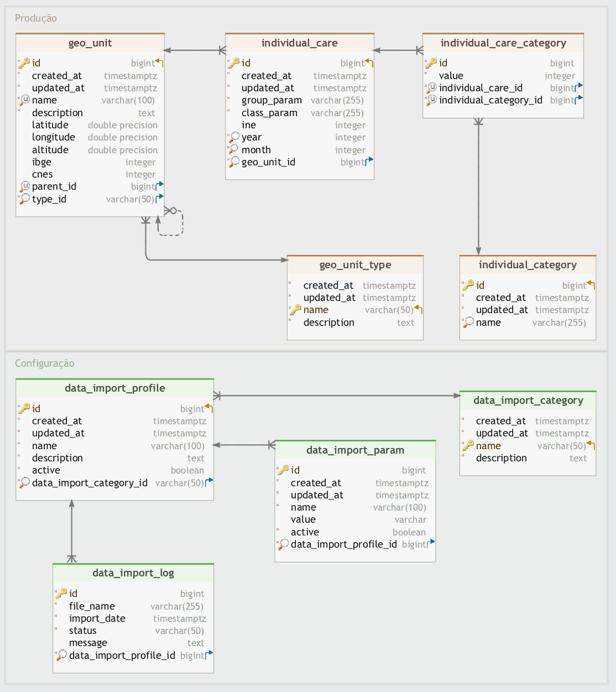Select the geo_unit_type table title

tap(355, 265)
